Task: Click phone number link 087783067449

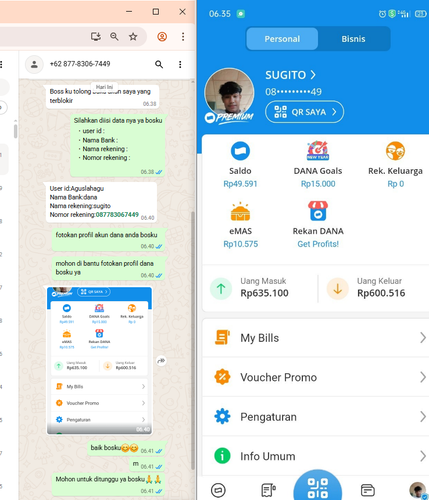Action: coord(117,215)
